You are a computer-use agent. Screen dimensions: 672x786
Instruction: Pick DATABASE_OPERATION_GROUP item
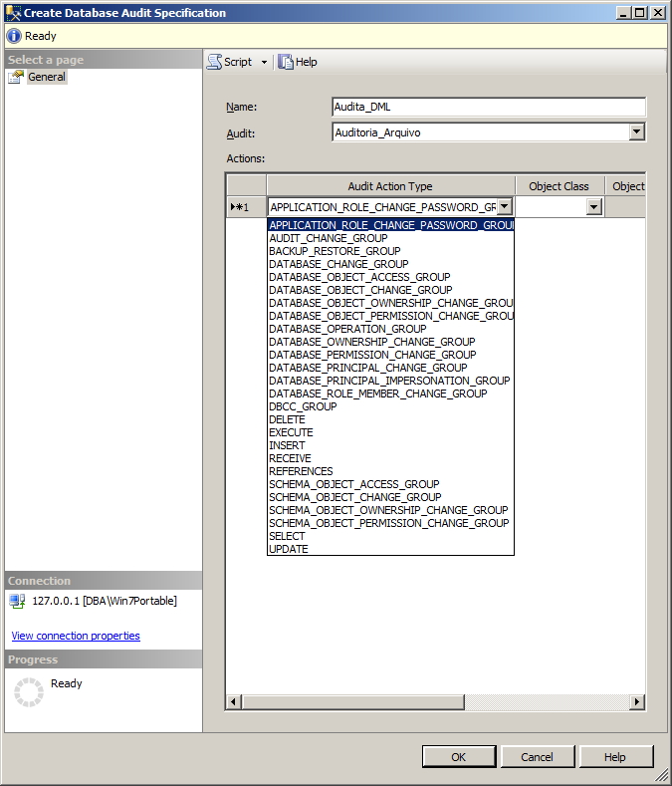[391, 330]
